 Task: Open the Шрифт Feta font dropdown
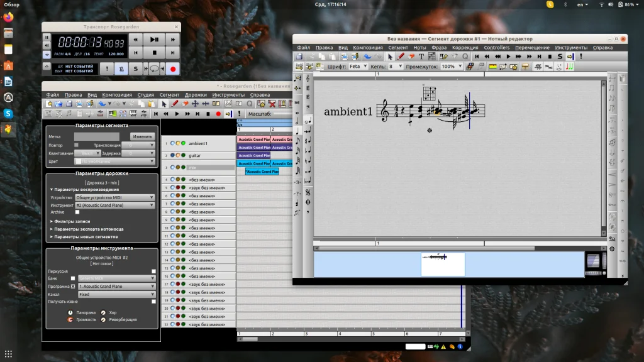pyautogui.click(x=357, y=66)
